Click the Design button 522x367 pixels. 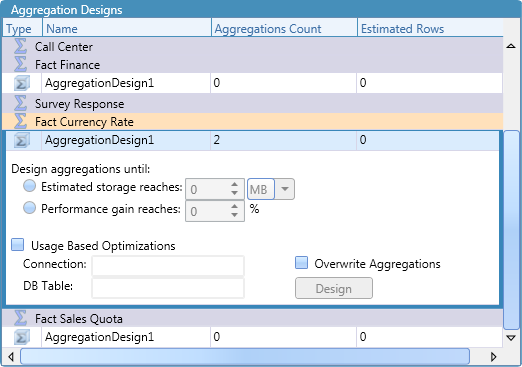pyautogui.click(x=334, y=288)
